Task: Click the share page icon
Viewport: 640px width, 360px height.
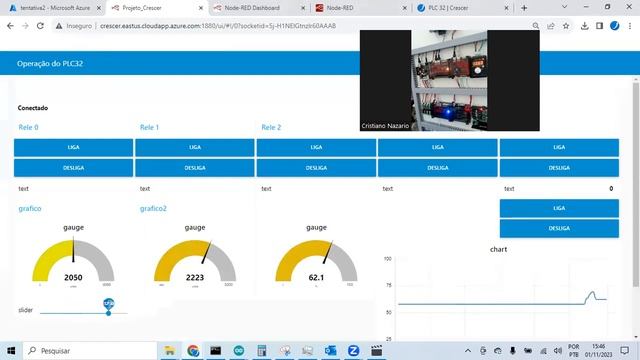Action: 551,26
